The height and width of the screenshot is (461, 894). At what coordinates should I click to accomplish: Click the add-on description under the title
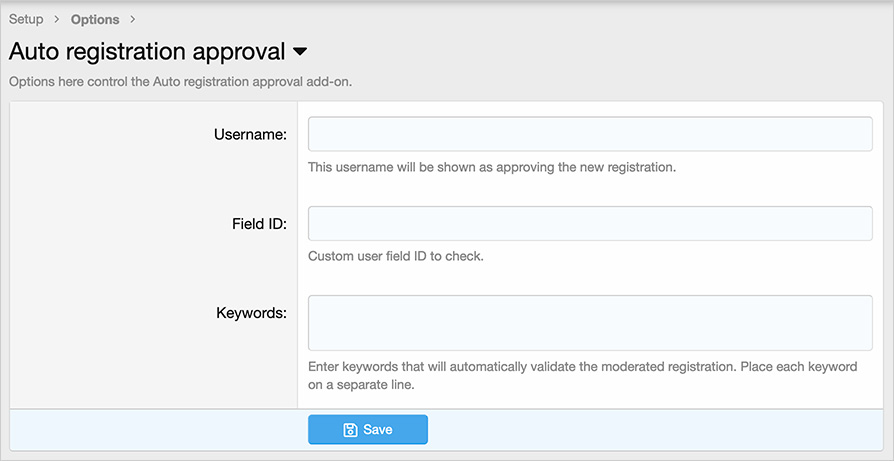pyautogui.click(x=180, y=82)
